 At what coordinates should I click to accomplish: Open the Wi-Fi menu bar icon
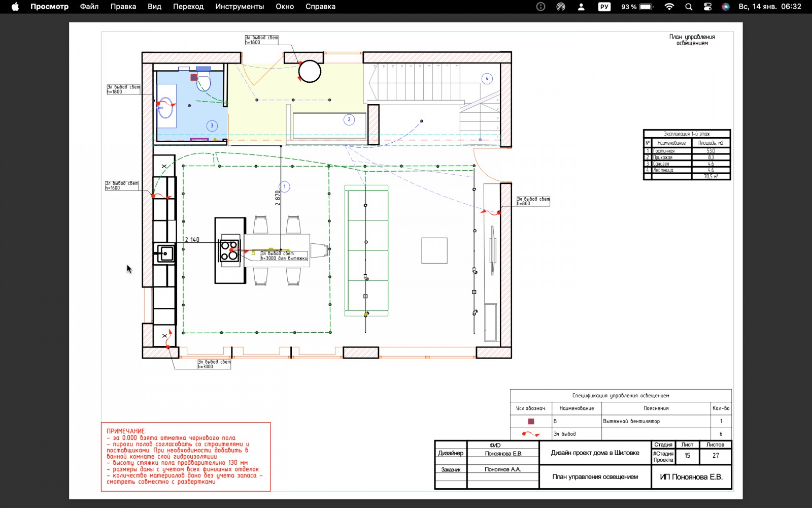click(x=669, y=7)
